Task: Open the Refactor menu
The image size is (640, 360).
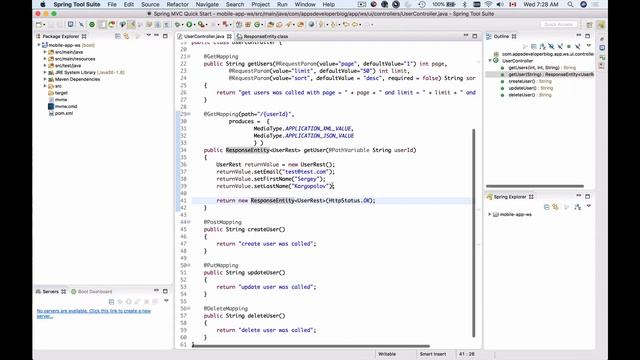Action: [178, 4]
